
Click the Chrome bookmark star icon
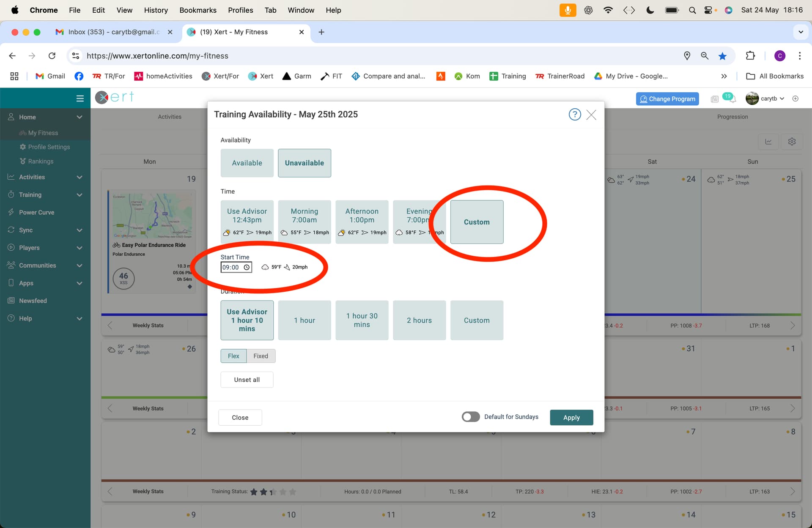(722, 56)
